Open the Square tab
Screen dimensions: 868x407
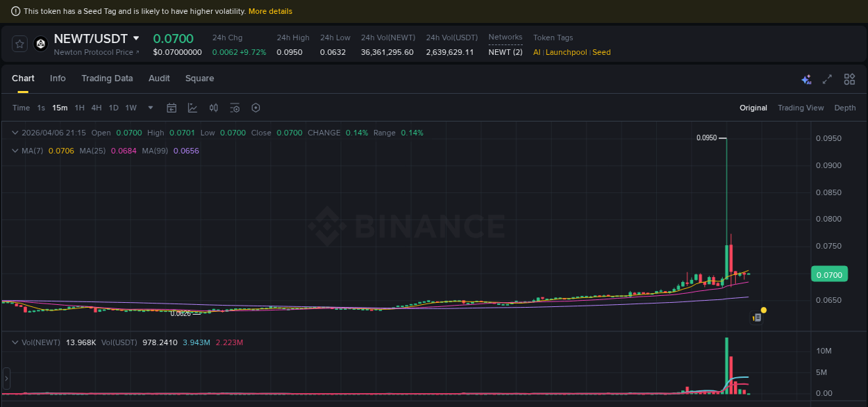199,78
